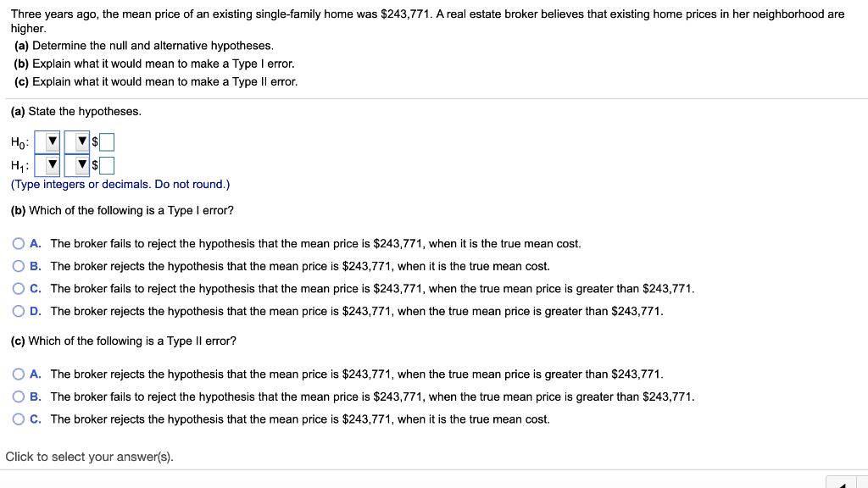Select answer C for the Type I error question

coord(19,288)
